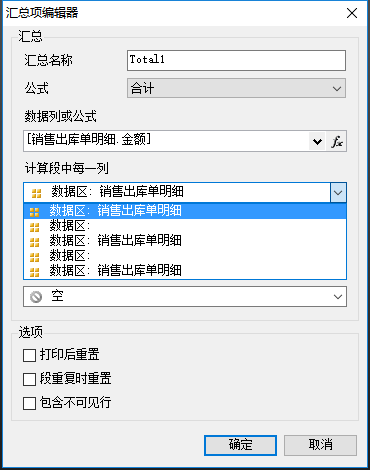Click the data band icon in the combo box

[x=36, y=193]
